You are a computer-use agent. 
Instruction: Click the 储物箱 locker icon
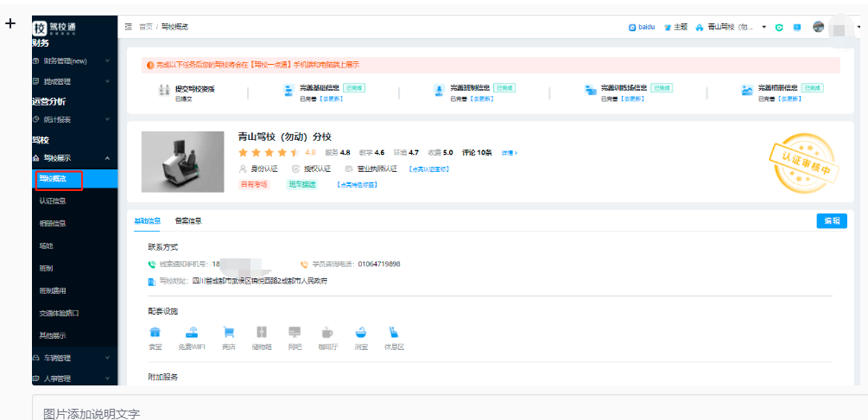[262, 333]
